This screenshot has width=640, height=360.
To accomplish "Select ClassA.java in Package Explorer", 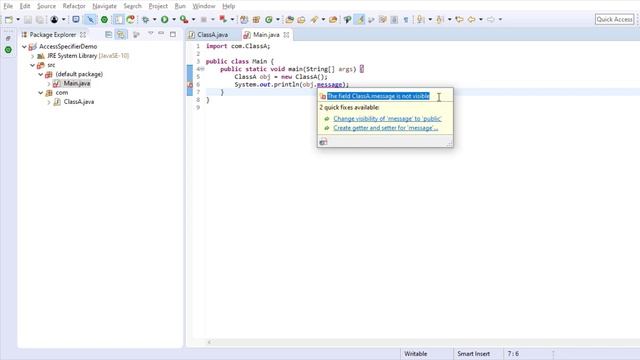I will pos(79,102).
